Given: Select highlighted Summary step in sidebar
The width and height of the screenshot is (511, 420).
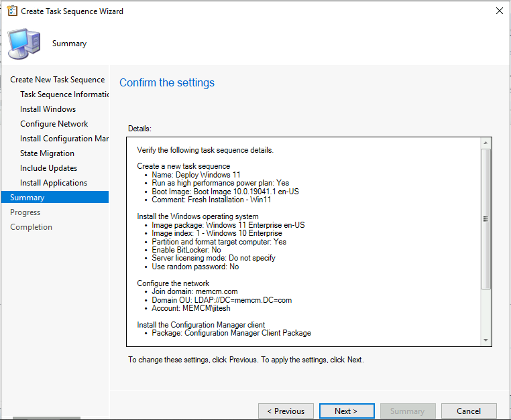Looking at the screenshot, I should click(55, 198).
